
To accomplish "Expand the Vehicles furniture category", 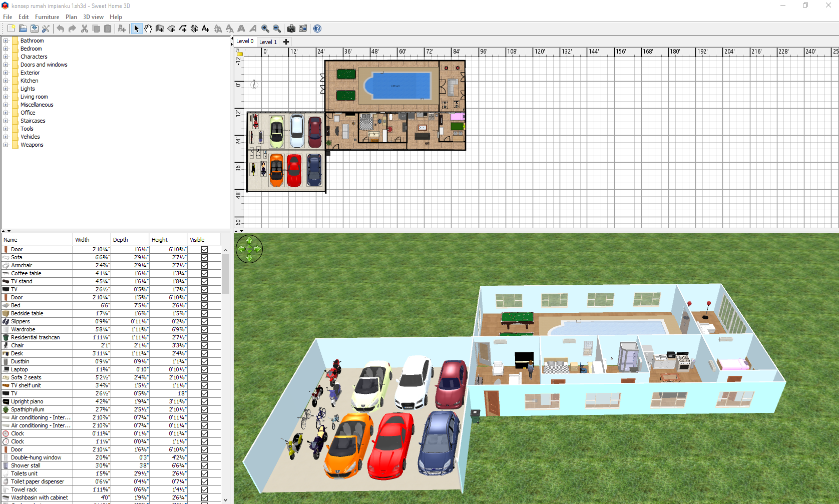I will coord(6,137).
